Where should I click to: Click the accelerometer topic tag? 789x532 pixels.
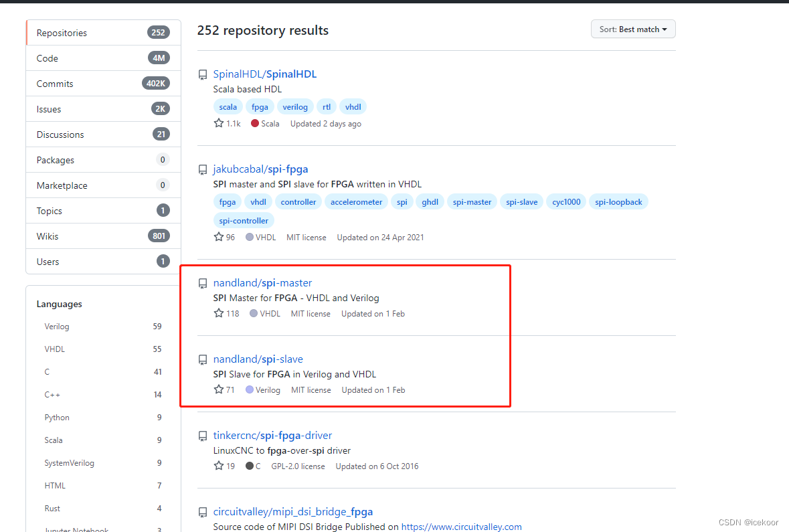coord(356,202)
